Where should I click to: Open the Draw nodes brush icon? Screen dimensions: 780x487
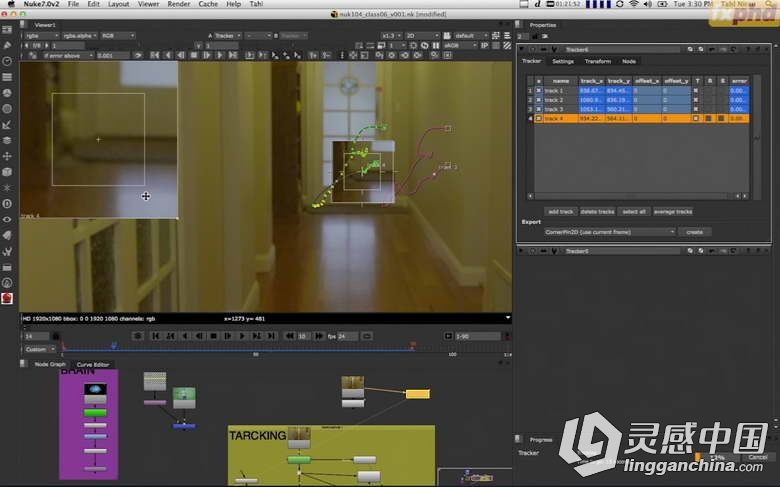point(7,45)
